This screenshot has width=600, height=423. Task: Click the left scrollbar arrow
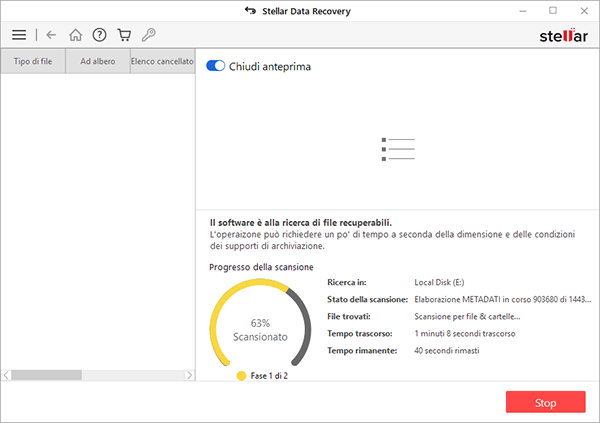pyautogui.click(x=6, y=375)
